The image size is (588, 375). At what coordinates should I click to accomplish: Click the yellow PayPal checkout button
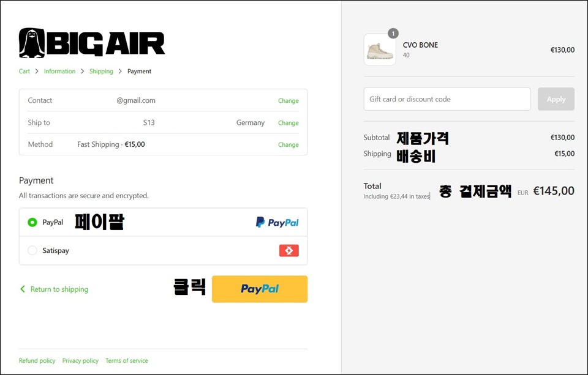pyautogui.click(x=260, y=289)
